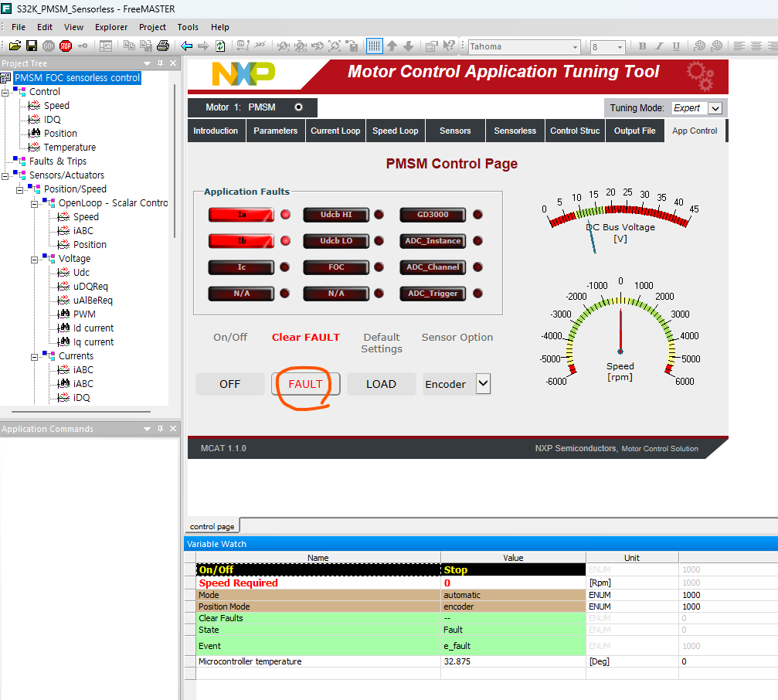The height and width of the screenshot is (700, 778).
Task: Click the open project folder icon
Action: (15, 46)
